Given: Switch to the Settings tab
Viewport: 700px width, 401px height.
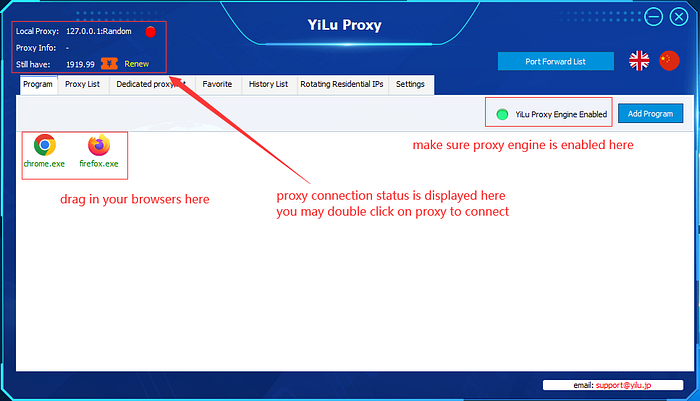Looking at the screenshot, I should click(410, 84).
